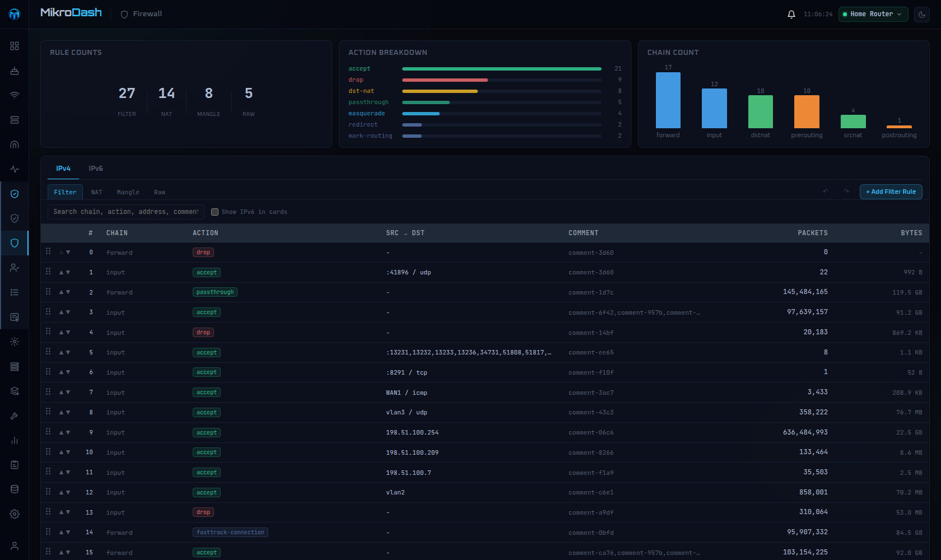Click the orange prerouting chain bar
The width and height of the screenshot is (941, 560).
[x=807, y=111]
